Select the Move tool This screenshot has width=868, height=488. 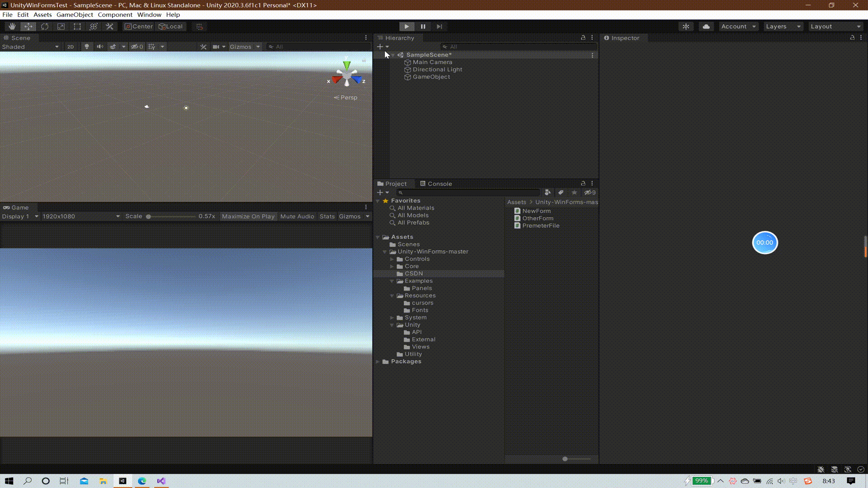click(28, 26)
